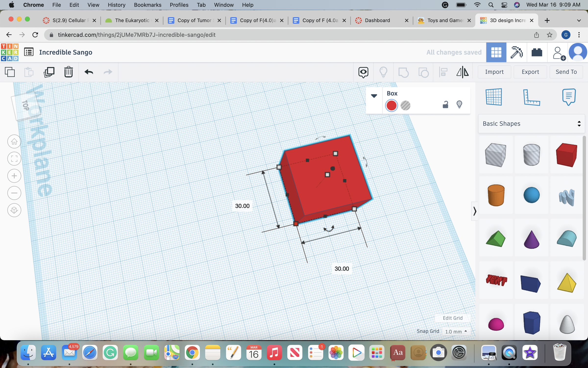Screen dimensions: 588x368
Task: Click the Align tool icon
Action: pos(443,72)
